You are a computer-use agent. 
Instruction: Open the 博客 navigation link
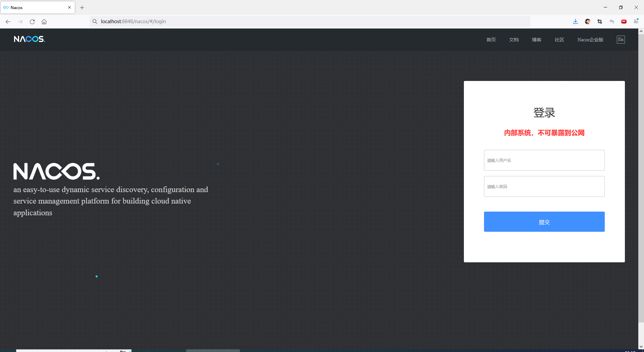click(536, 40)
